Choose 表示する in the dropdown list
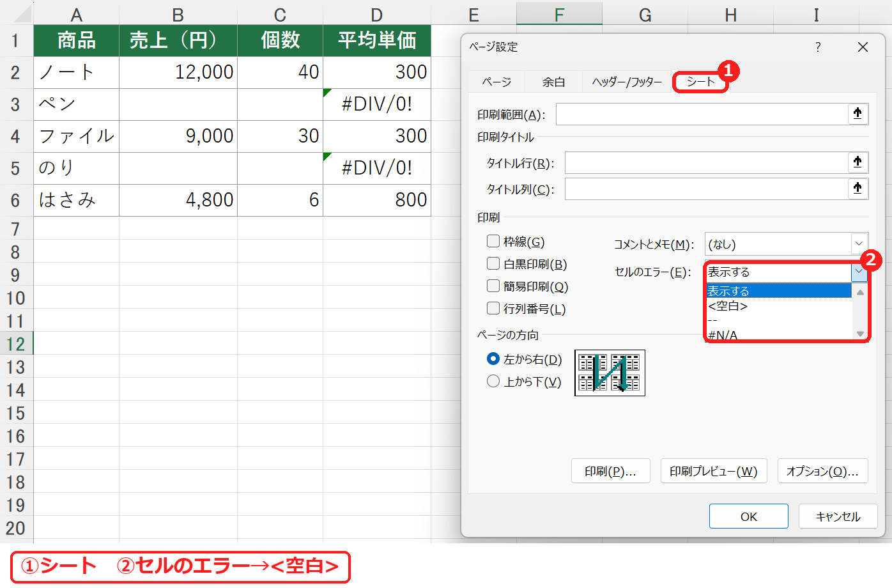The image size is (892, 588). pyautogui.click(x=779, y=291)
